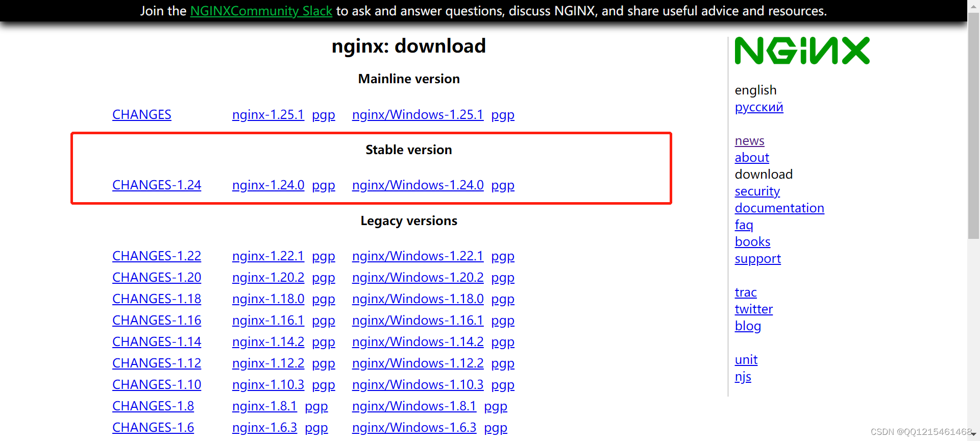Screen dimensions: 980x441
Task: Download nginx/Windows-1.6.3
Action: 414,427
